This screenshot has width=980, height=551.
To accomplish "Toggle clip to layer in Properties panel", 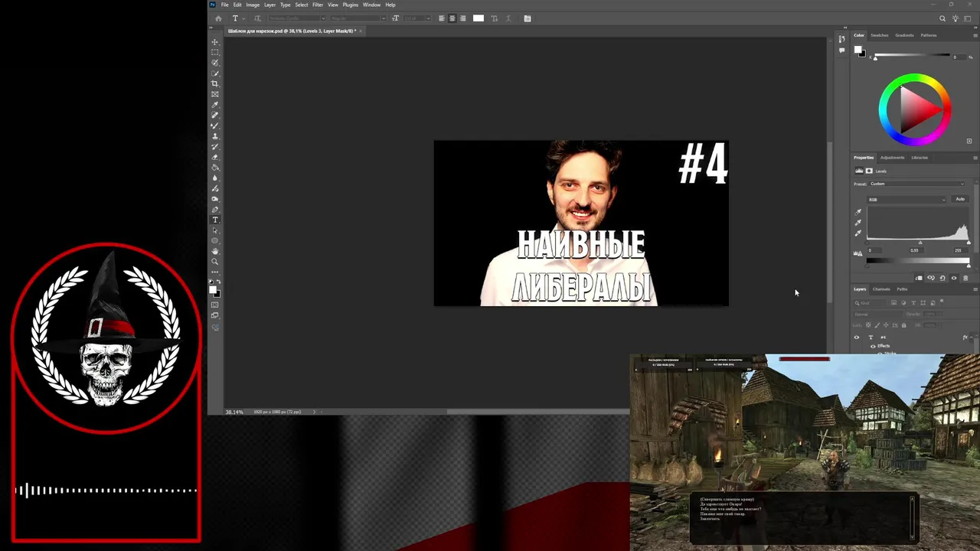I will 919,278.
